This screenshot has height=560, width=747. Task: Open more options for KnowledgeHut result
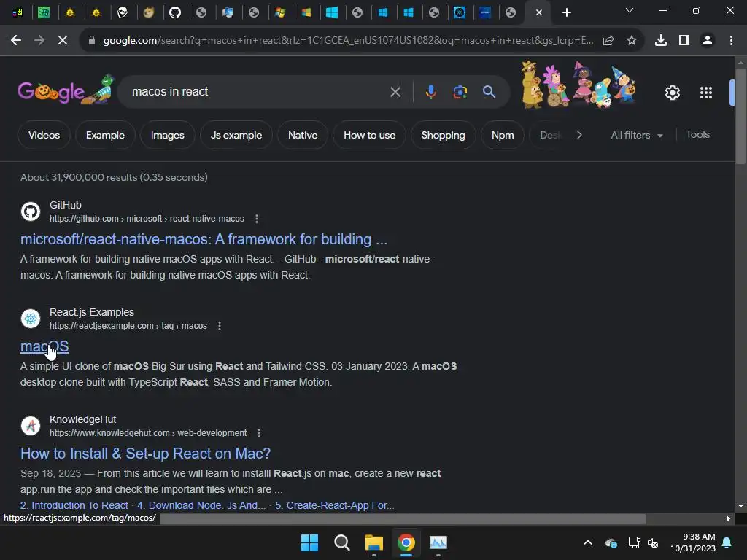point(259,433)
